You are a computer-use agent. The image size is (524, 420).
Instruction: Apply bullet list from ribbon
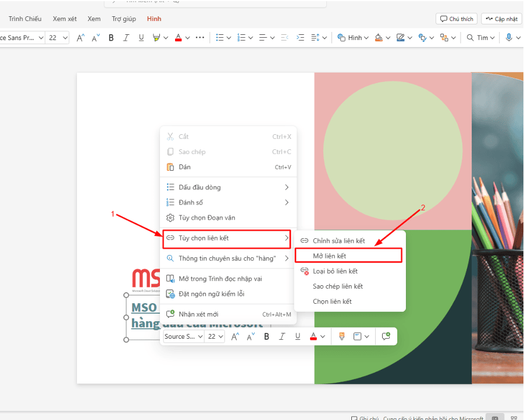tap(220, 38)
